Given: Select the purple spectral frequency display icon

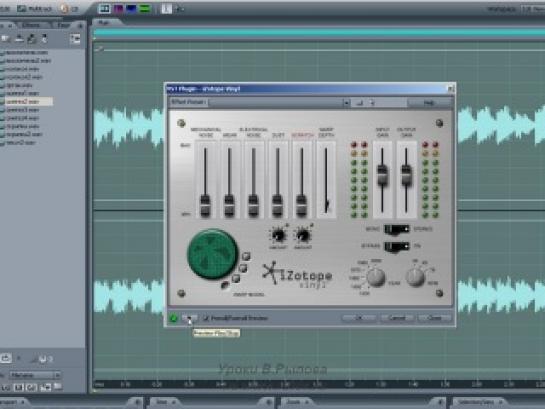Looking at the screenshot, I should tap(118, 8).
